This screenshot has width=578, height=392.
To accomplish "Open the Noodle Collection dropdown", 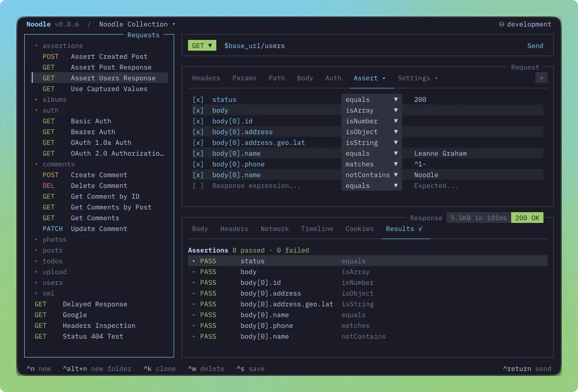I will 137,24.
